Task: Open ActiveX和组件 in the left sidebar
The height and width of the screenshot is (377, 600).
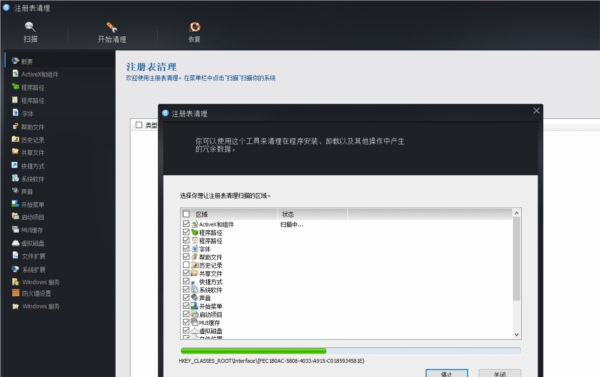Action: tap(35, 74)
